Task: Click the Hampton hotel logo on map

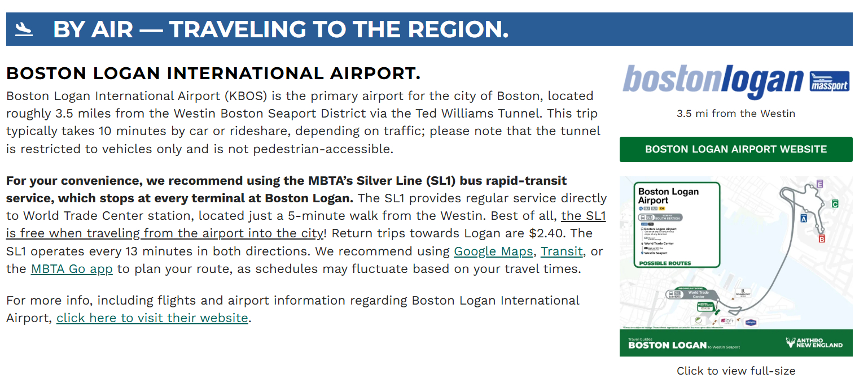Action: pos(750,322)
